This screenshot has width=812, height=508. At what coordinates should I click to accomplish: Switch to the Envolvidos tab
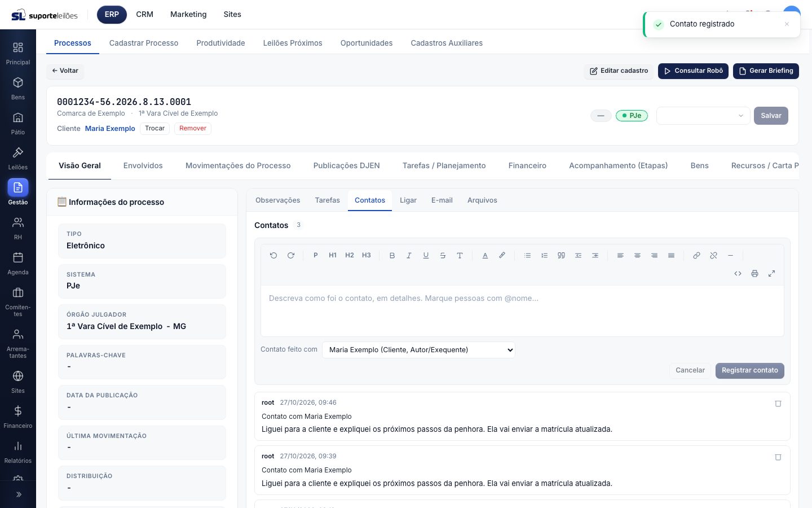[143, 165]
